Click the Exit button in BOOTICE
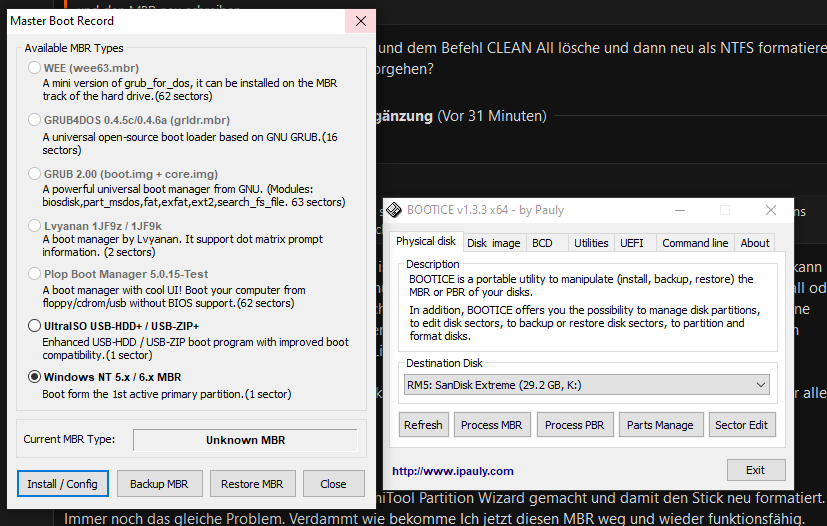Image resolution: width=827 pixels, height=526 pixels. pyautogui.click(x=755, y=470)
